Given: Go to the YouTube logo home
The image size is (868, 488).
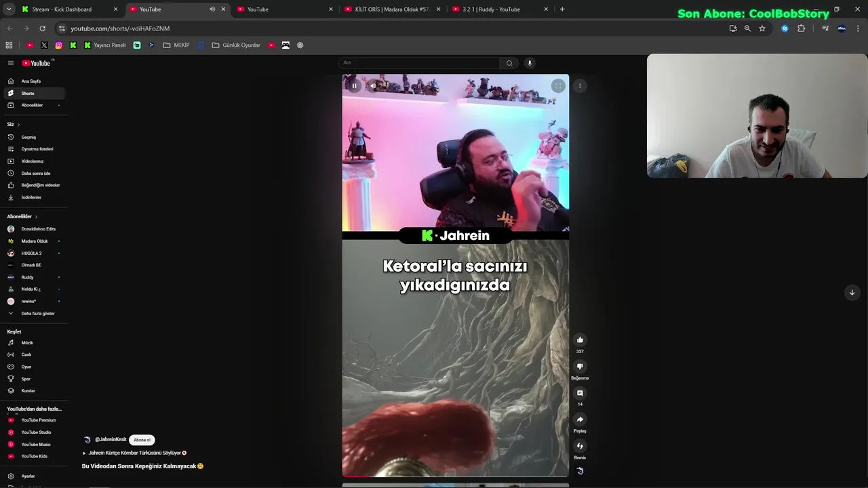Looking at the screenshot, I should point(36,63).
